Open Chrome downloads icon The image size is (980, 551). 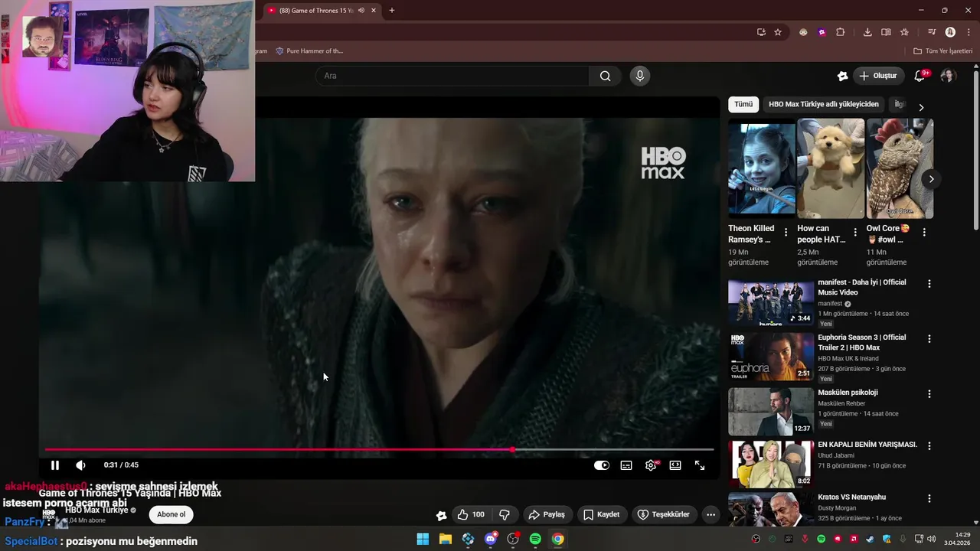(867, 32)
